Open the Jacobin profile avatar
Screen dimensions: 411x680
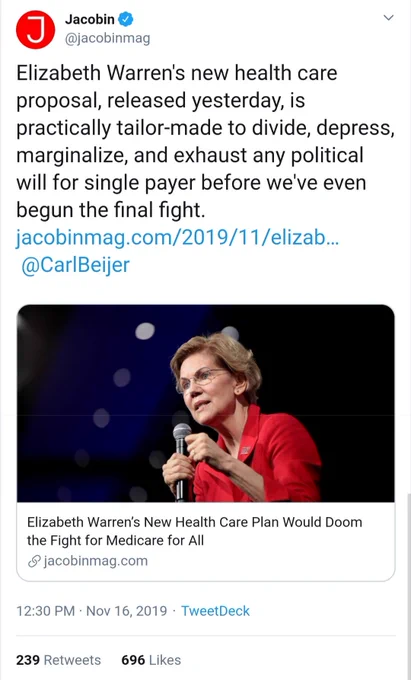(35, 29)
